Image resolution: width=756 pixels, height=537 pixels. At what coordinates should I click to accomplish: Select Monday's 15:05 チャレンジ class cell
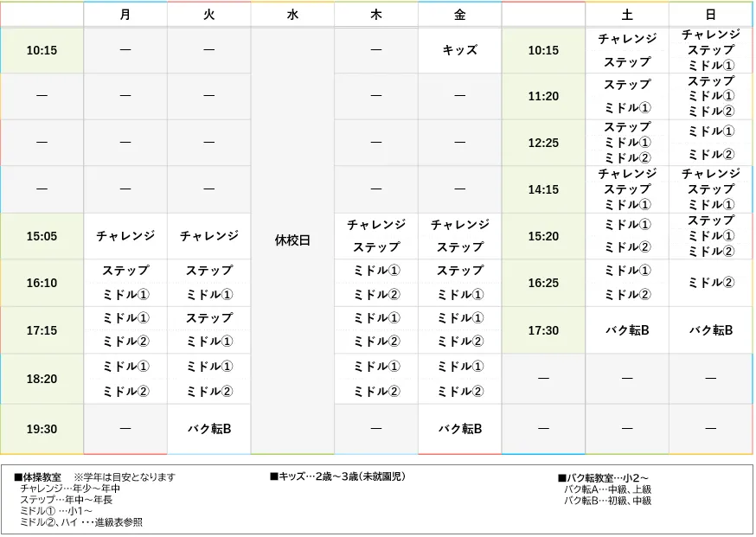coord(125,235)
